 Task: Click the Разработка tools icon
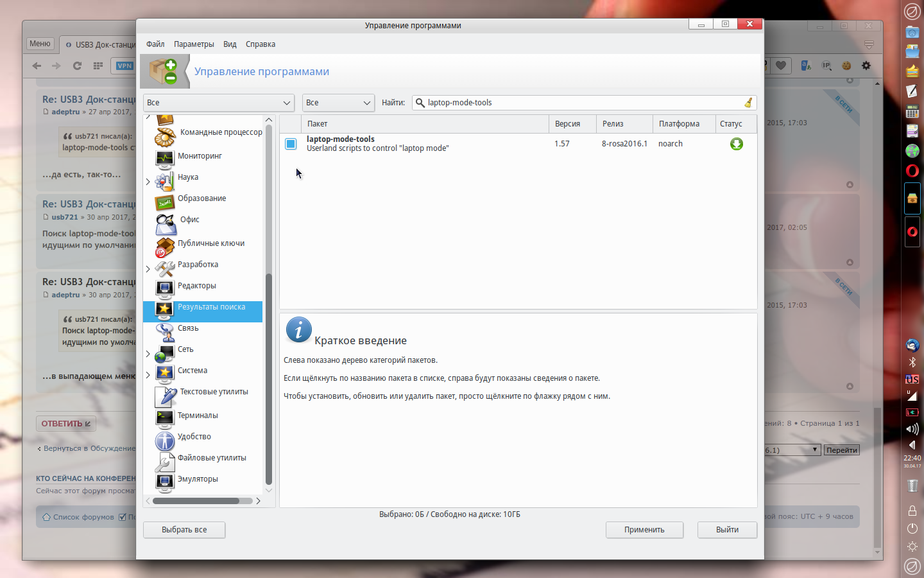click(165, 268)
